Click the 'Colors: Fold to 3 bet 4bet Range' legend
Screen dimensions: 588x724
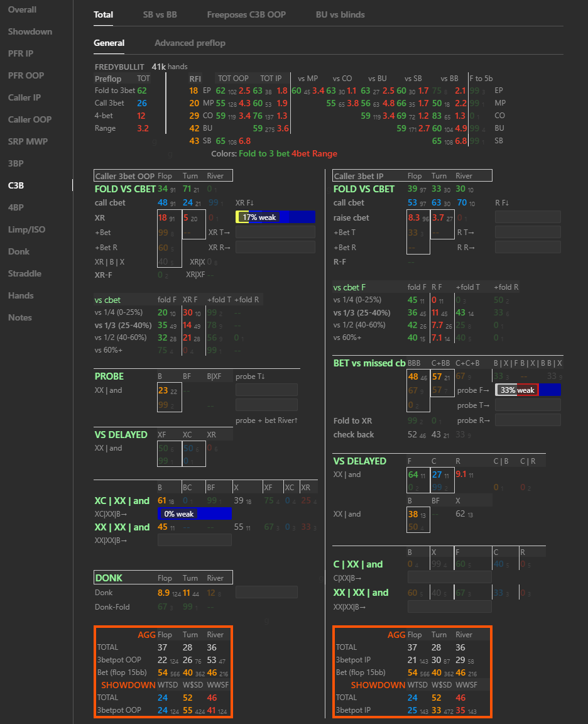pos(274,154)
